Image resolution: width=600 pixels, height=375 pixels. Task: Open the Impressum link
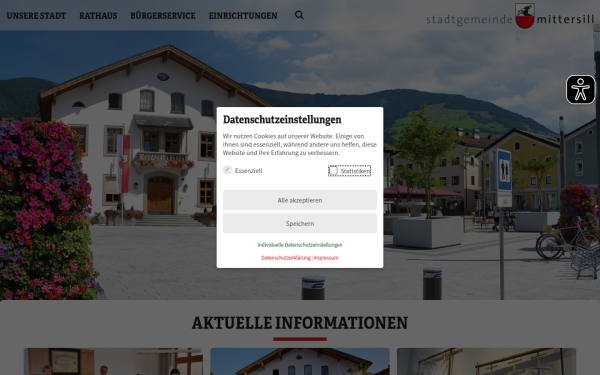pos(326,258)
